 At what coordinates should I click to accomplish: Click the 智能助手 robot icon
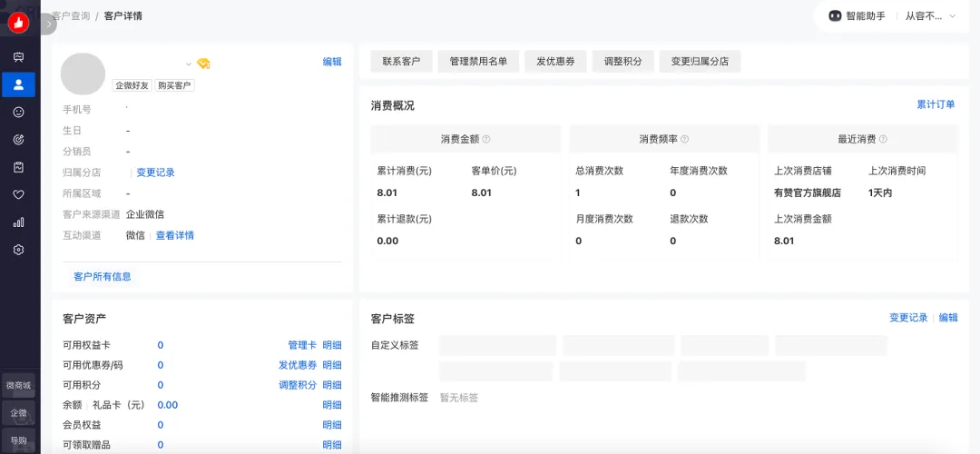click(x=835, y=16)
